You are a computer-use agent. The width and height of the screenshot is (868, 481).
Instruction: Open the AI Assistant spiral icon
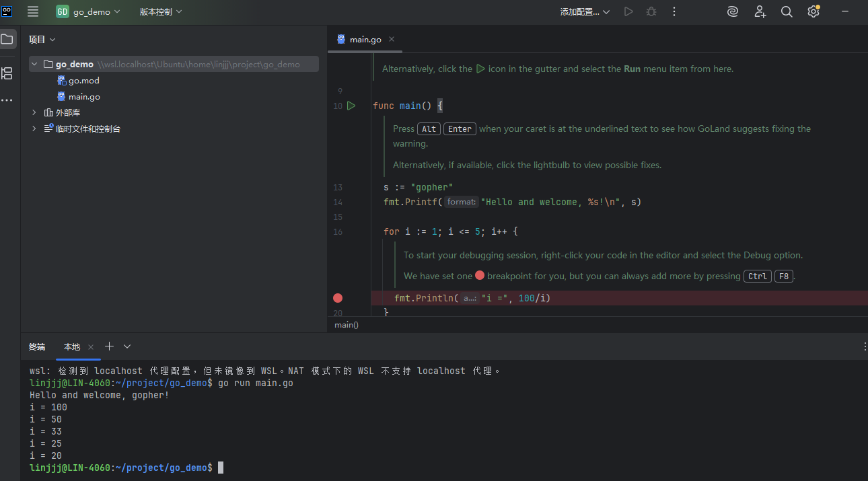[733, 11]
